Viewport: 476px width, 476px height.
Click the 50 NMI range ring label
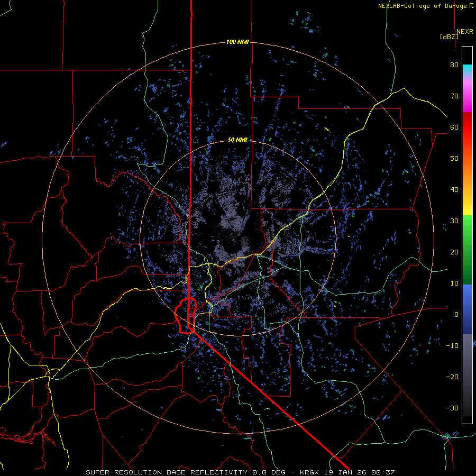(x=237, y=140)
